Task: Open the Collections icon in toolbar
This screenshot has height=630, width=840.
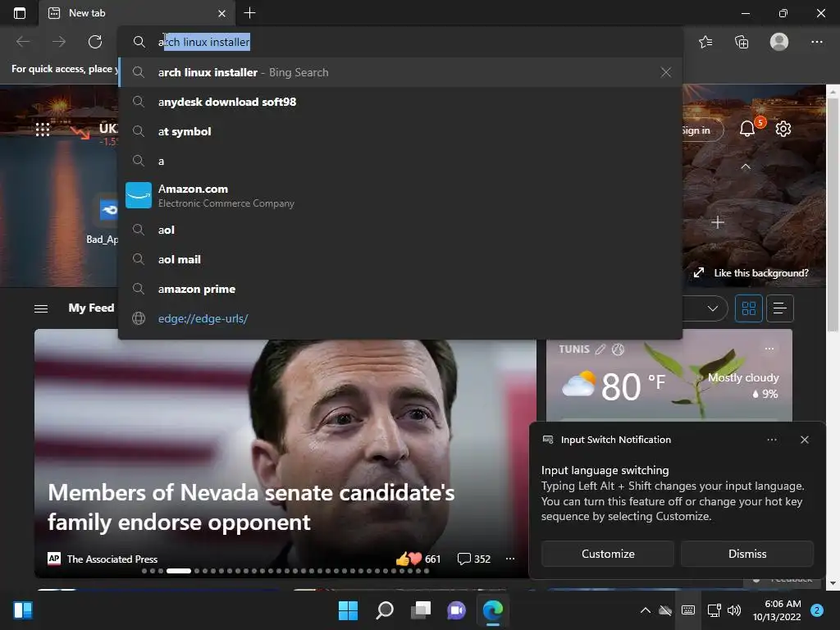Action: point(742,42)
